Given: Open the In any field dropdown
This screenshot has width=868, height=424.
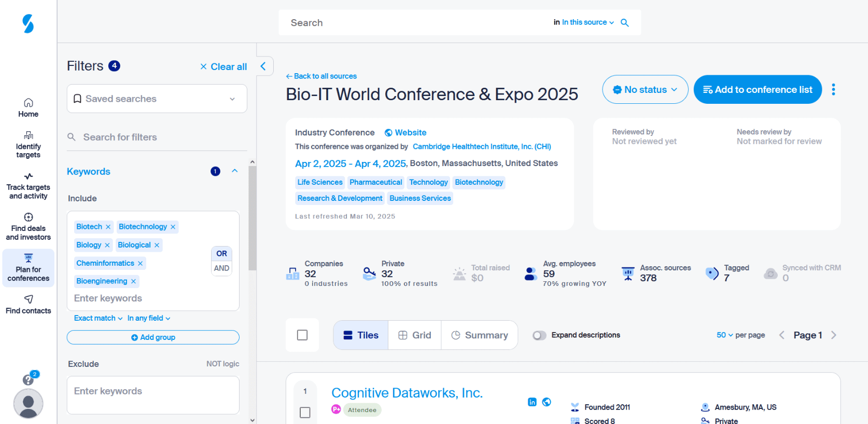Looking at the screenshot, I should (149, 318).
